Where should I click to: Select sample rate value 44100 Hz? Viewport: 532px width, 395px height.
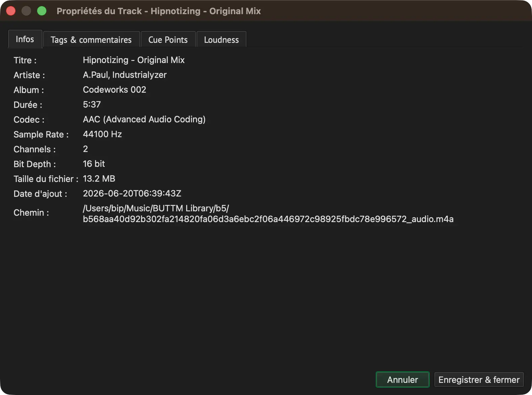point(102,134)
